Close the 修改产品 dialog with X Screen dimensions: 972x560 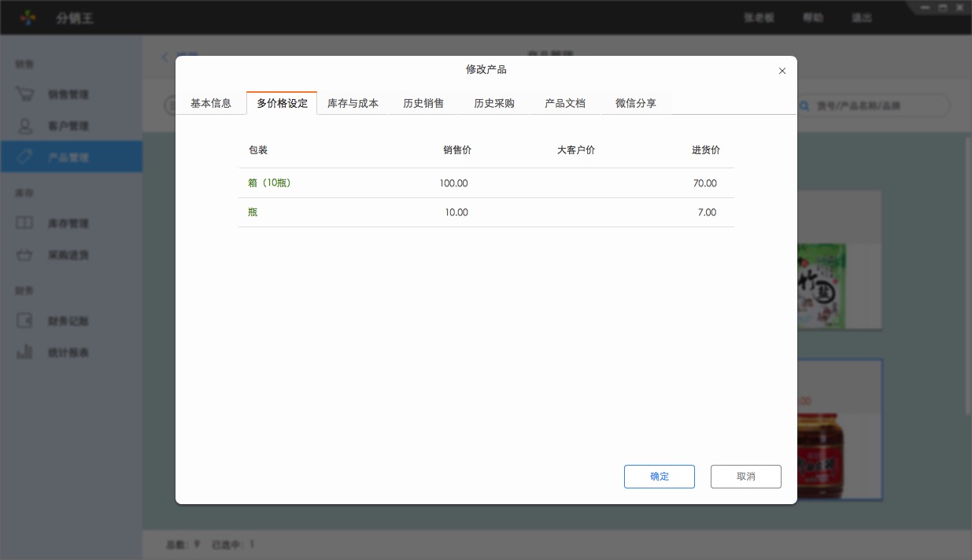coord(782,71)
